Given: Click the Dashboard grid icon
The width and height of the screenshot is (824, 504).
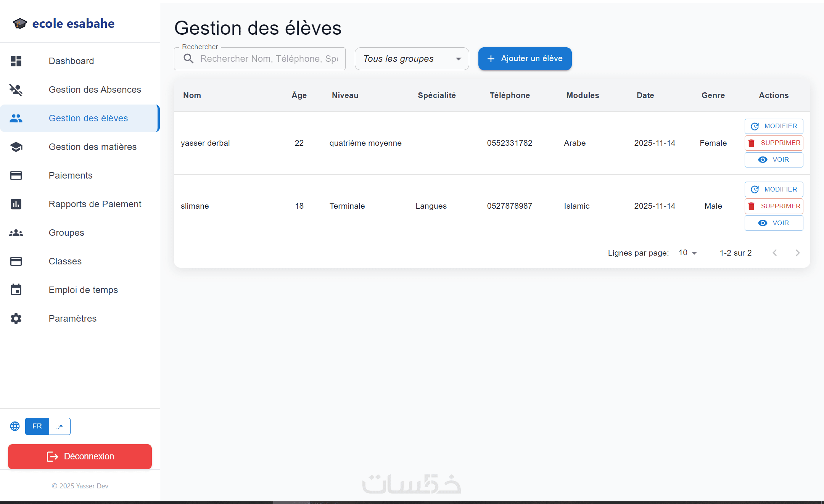Looking at the screenshot, I should click(x=16, y=61).
